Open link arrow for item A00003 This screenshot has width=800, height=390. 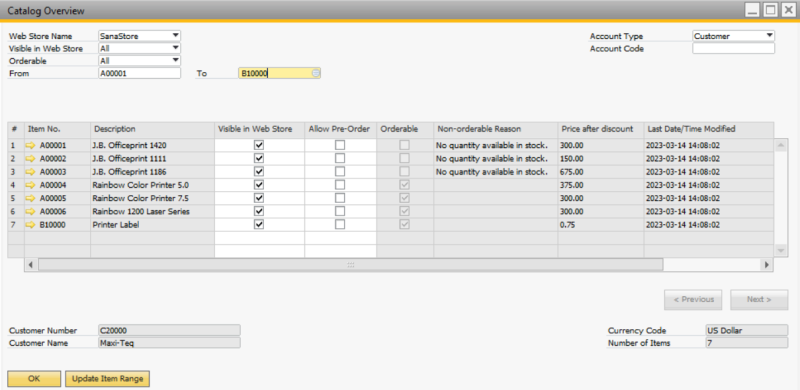click(x=31, y=172)
